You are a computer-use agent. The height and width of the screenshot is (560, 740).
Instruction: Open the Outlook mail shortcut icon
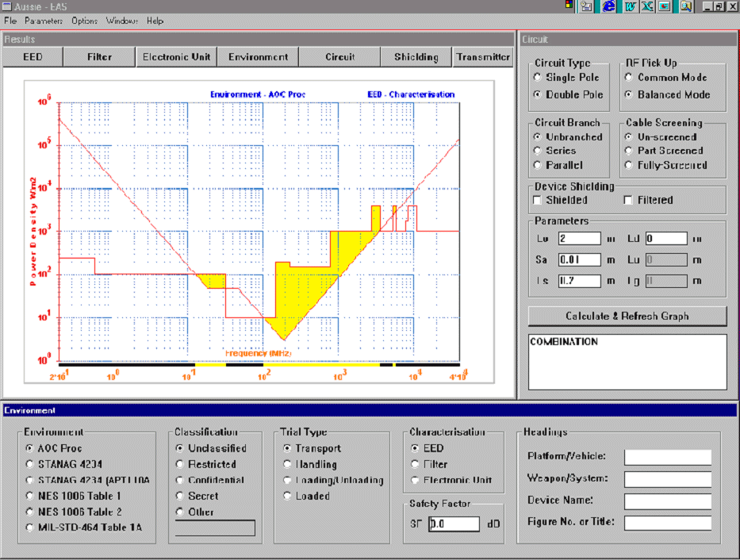[587, 6]
